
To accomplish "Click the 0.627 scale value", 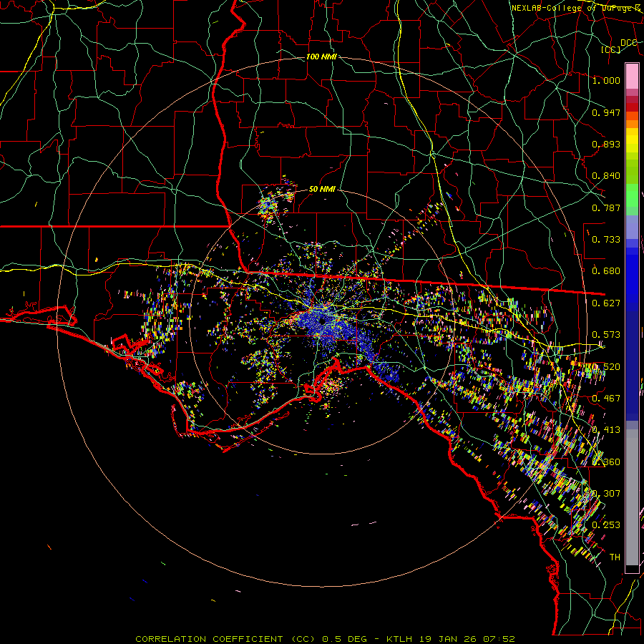I will 606,303.
